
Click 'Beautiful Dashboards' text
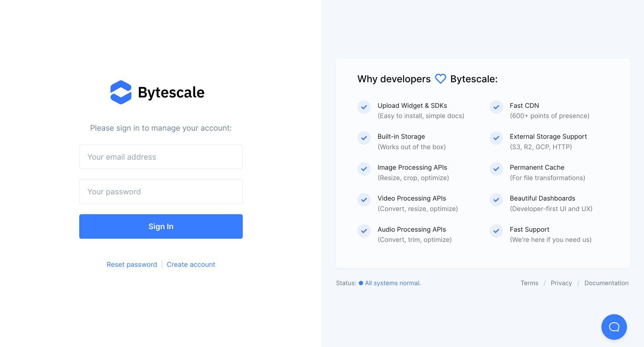[543, 198]
